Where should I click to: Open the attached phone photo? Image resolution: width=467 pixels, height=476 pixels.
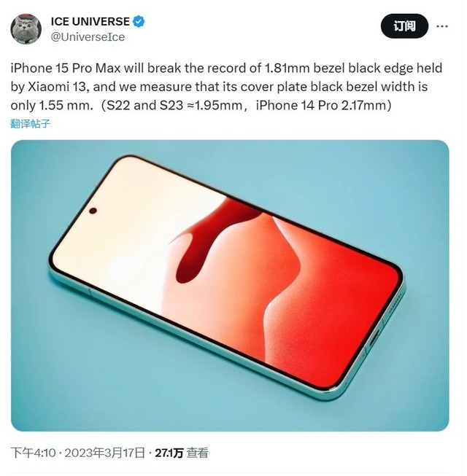tap(230, 286)
